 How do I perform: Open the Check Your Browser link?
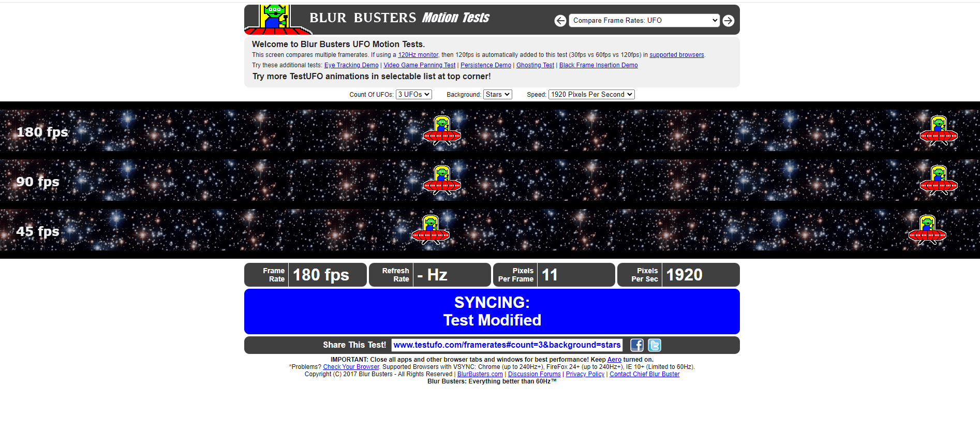[351, 367]
